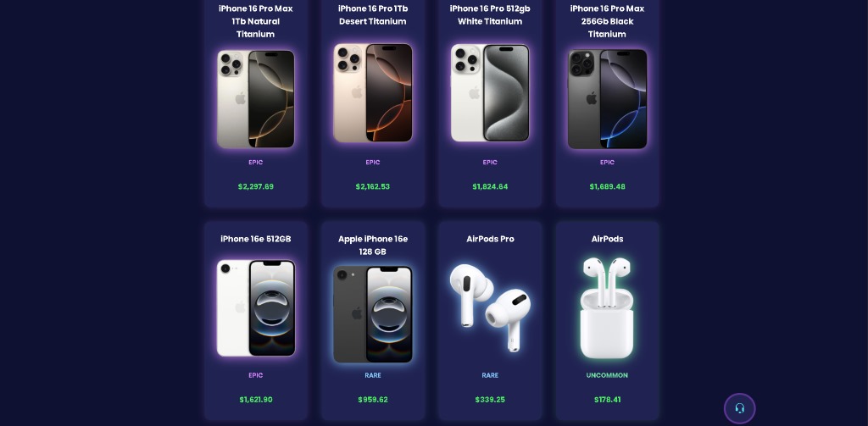Select the AirPods charging case image

(607, 307)
